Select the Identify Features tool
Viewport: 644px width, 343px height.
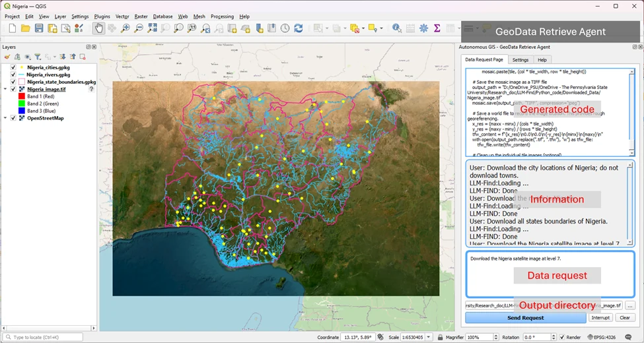point(397,28)
